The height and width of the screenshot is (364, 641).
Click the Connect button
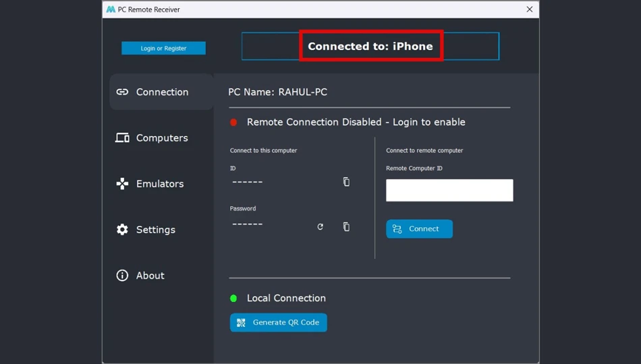[420, 229]
